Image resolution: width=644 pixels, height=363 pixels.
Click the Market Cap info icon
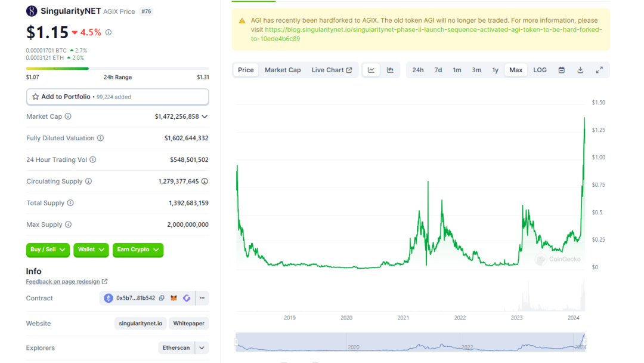[68, 116]
